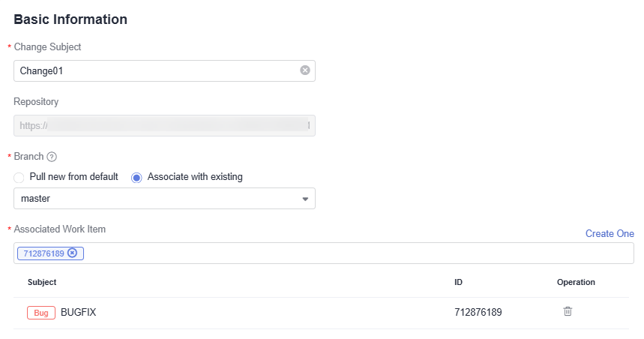
Task: Click the ID column header
Action: (459, 282)
